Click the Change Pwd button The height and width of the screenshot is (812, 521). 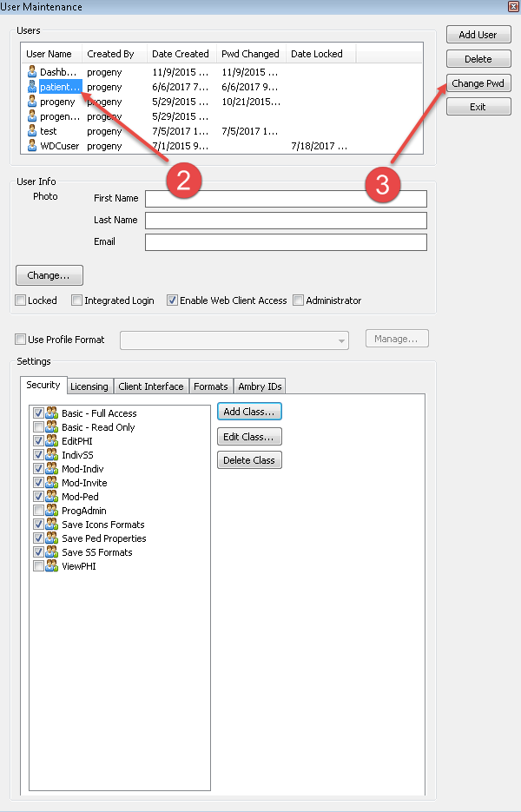click(478, 83)
